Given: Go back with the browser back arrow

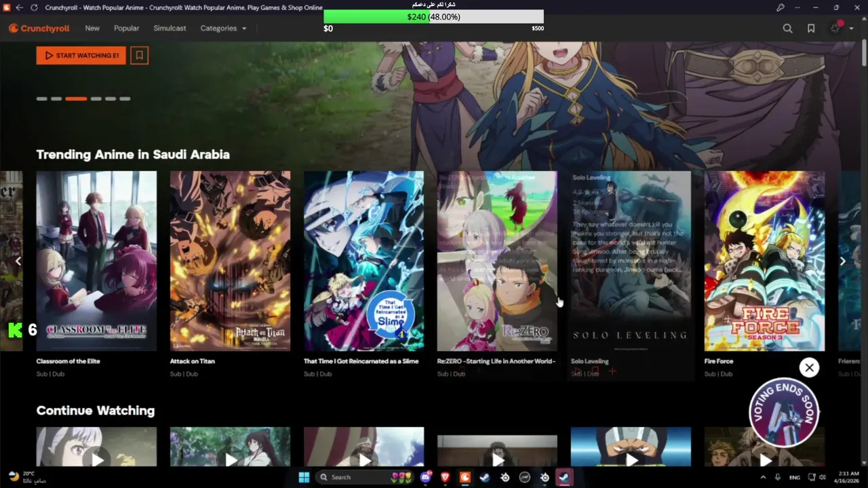Looking at the screenshot, I should point(19,7).
